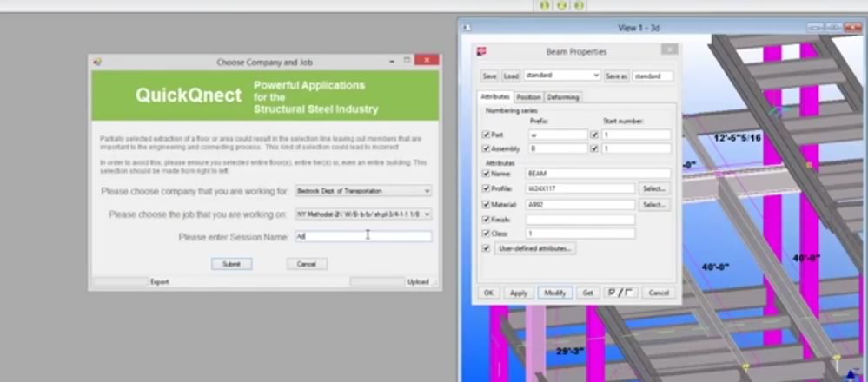Click Select next to the Profile field
Image resolution: width=868 pixels, height=382 pixels.
click(654, 188)
